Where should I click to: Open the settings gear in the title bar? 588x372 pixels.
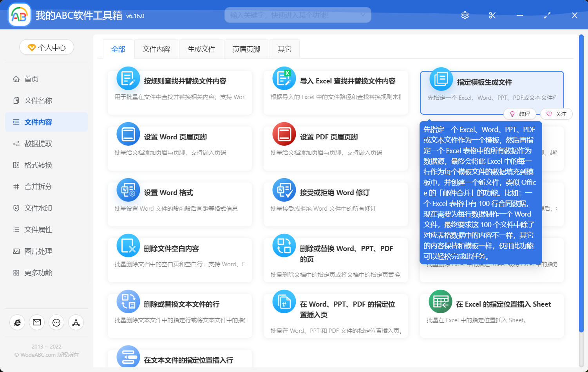pos(465,15)
